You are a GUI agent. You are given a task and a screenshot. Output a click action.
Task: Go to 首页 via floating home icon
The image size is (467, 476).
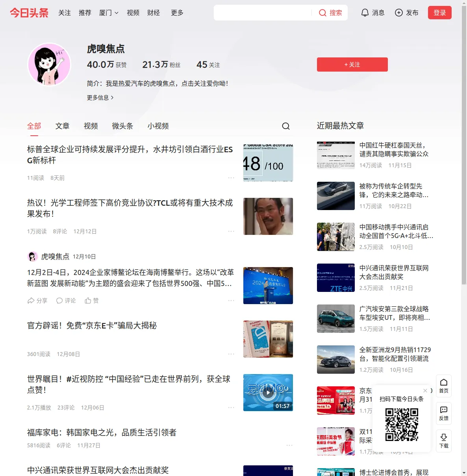[x=444, y=386]
